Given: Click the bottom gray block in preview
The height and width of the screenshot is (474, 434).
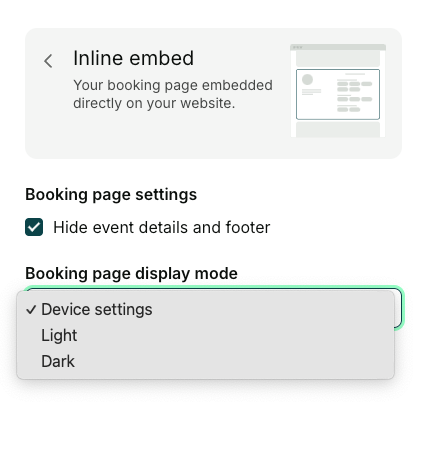Looking at the screenshot, I should point(338,130).
